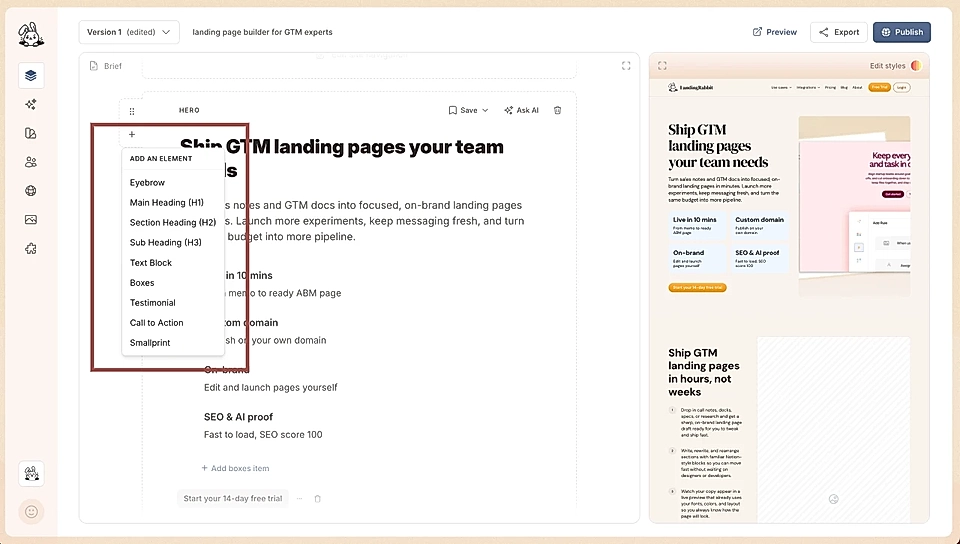Viewport: 960px width, 544px height.
Task: Click Ask AI in Hero section
Action: pyautogui.click(x=521, y=110)
